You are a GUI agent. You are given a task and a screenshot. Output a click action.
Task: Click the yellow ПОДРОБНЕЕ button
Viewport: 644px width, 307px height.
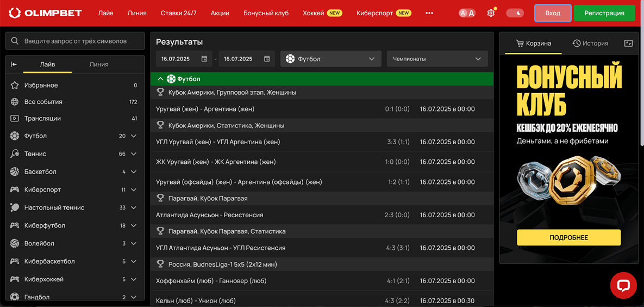[x=568, y=237]
